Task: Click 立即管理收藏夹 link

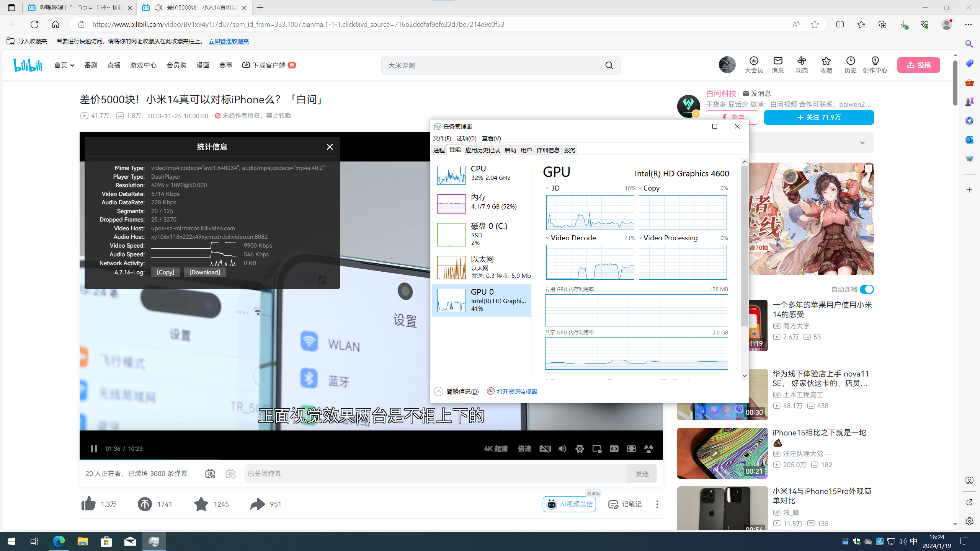Action: point(229,41)
